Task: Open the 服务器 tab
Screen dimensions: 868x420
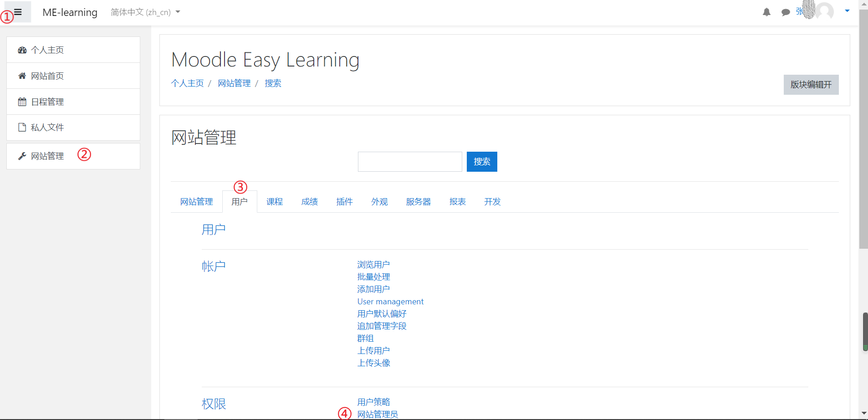Action: coord(418,201)
